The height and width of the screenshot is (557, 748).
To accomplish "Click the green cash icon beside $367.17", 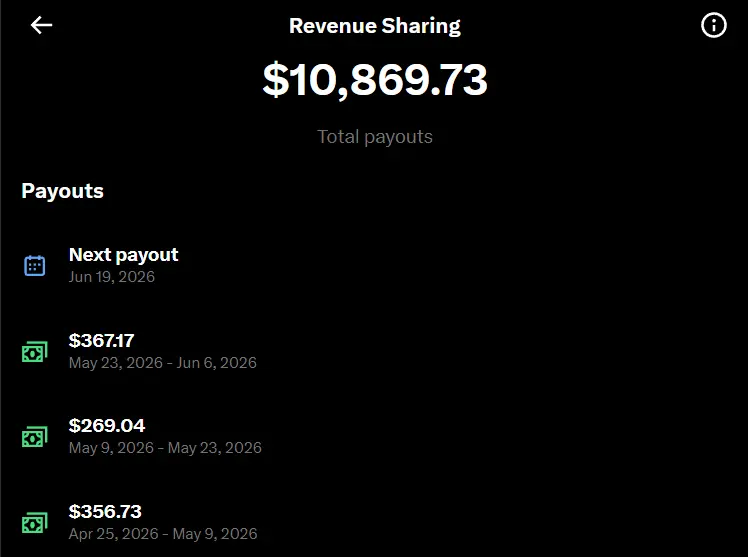I will pyautogui.click(x=35, y=352).
